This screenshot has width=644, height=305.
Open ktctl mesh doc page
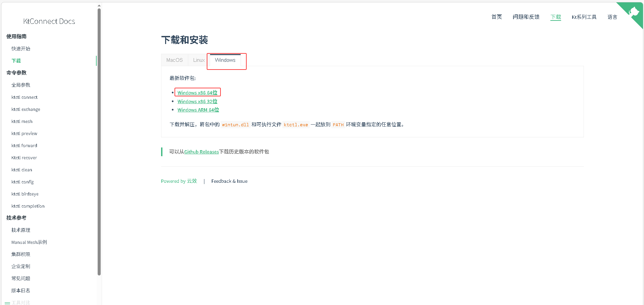coord(22,121)
